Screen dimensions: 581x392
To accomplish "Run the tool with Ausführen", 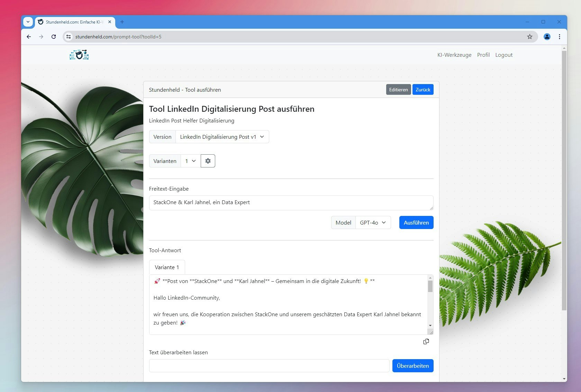I will (416, 222).
